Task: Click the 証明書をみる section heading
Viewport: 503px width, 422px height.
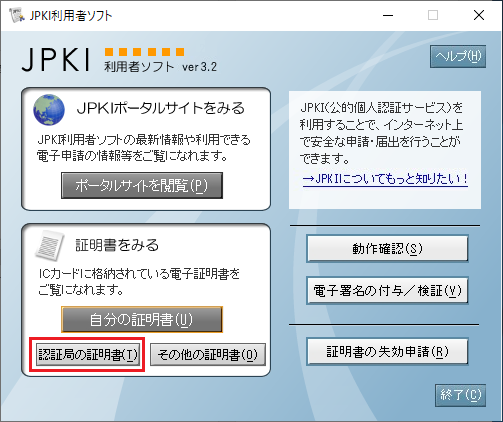Action: [x=117, y=245]
